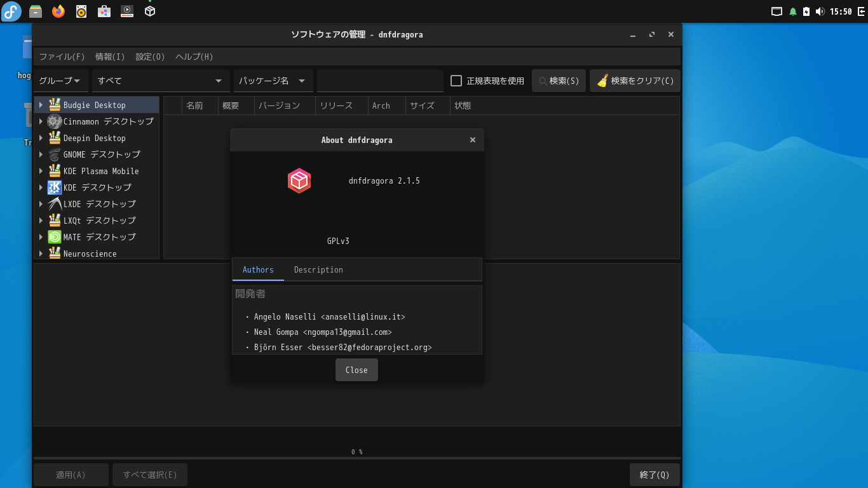Screen dimensions: 868x488
Task: Click the author line for Neal Gompa
Action: (x=323, y=332)
